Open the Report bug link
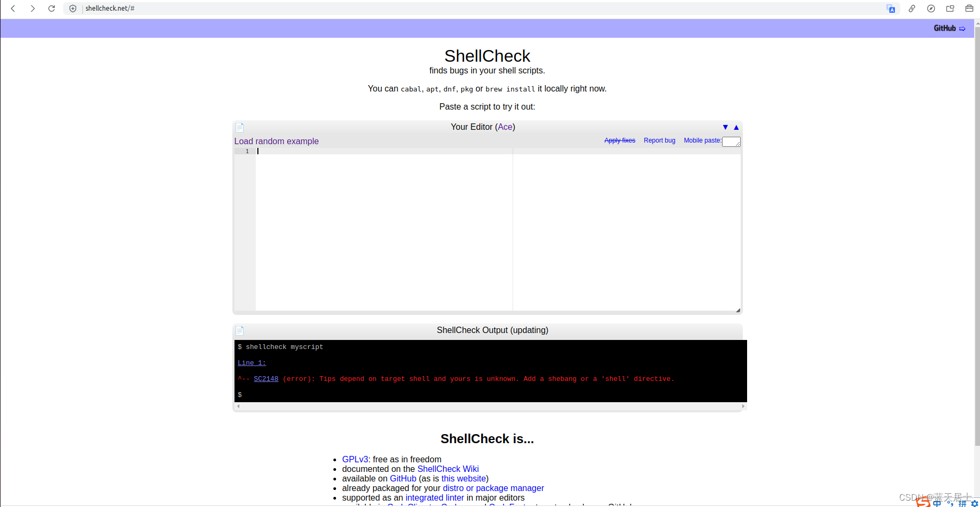The image size is (980, 507). pos(659,140)
